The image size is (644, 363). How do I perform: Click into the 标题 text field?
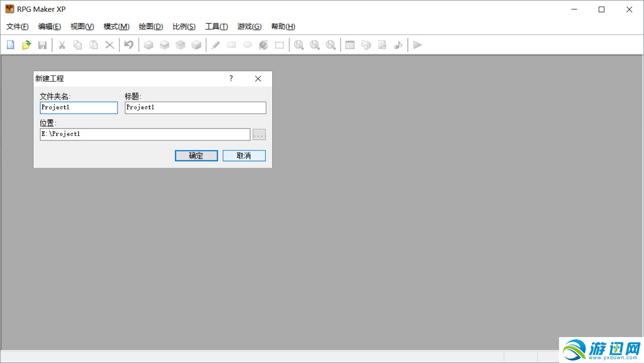tap(195, 107)
